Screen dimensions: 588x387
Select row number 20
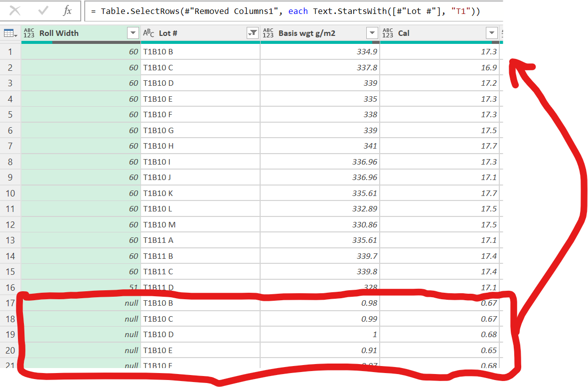coord(10,350)
